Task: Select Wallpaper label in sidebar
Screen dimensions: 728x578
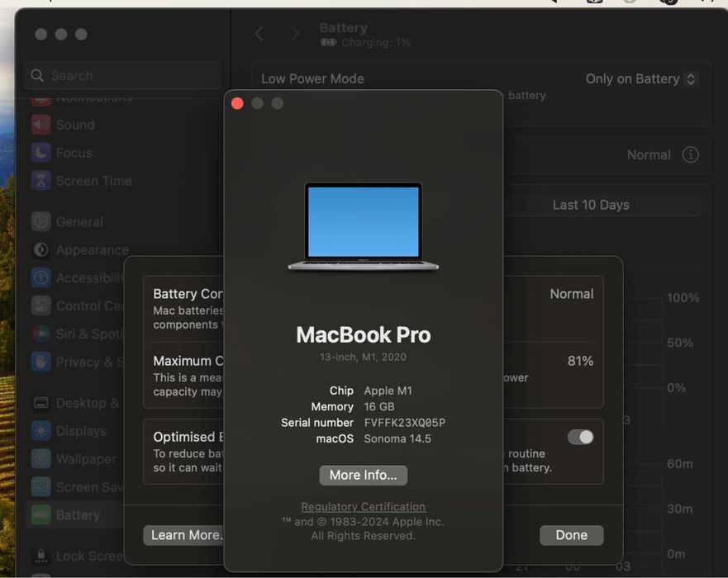Action: click(x=87, y=459)
